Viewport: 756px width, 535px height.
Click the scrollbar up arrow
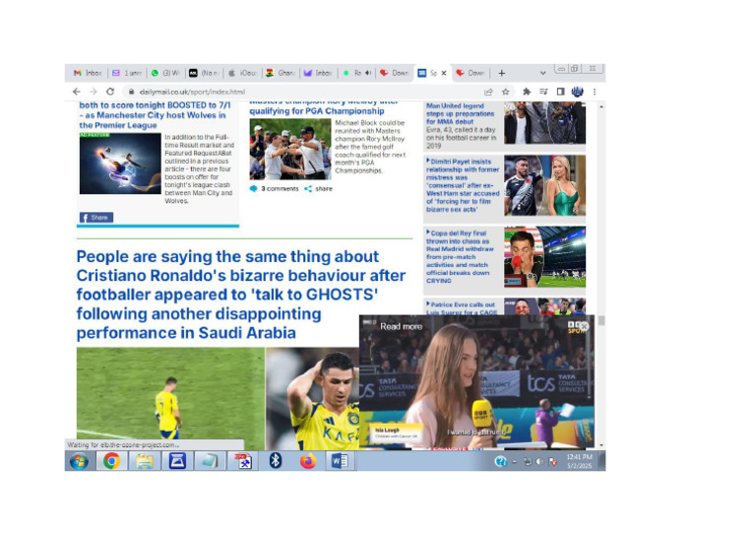601,106
